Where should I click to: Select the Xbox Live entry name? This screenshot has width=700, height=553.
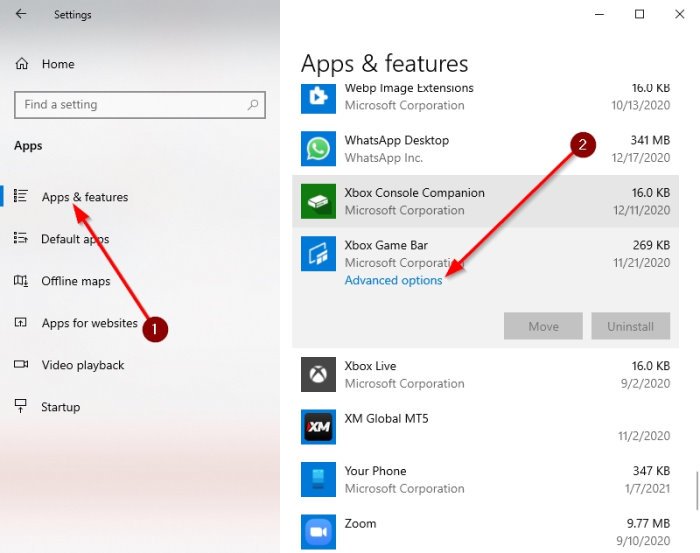(370, 366)
